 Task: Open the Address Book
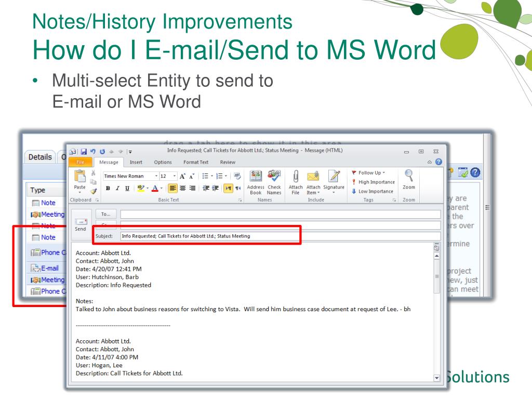tap(256, 182)
